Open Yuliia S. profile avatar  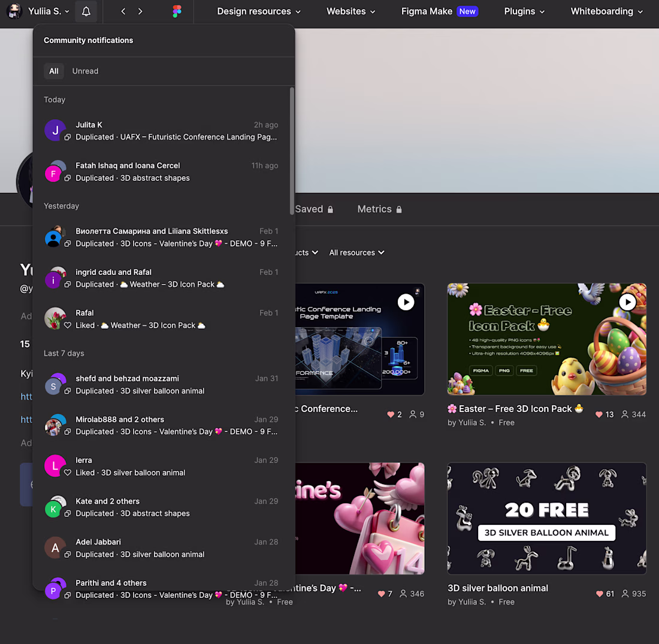(14, 11)
